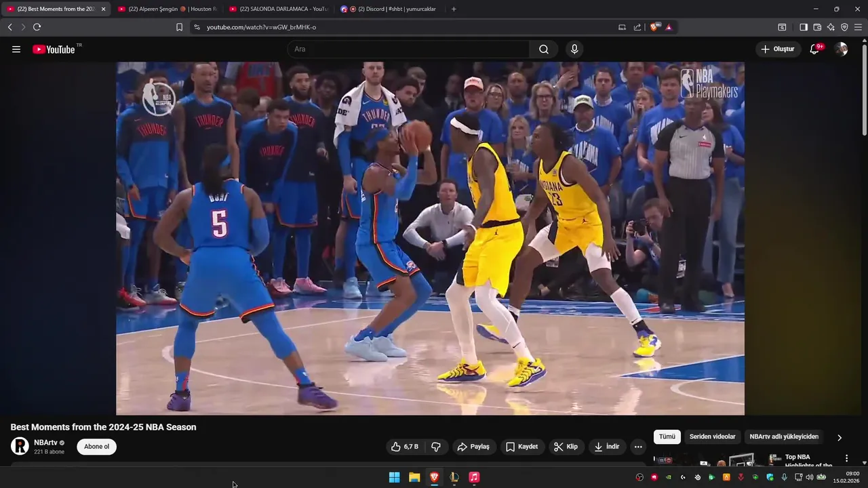Switch to Discord #shbt tab
Image resolution: width=868 pixels, height=488 pixels.
(389, 9)
